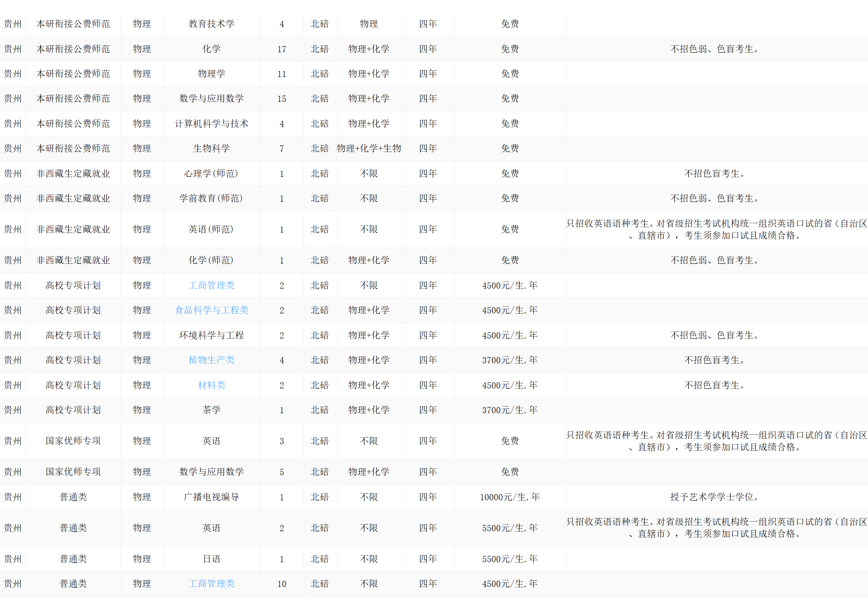Select the 广播电视编导 major cell
Image resolution: width=868 pixels, height=614 pixels.
[x=211, y=497]
